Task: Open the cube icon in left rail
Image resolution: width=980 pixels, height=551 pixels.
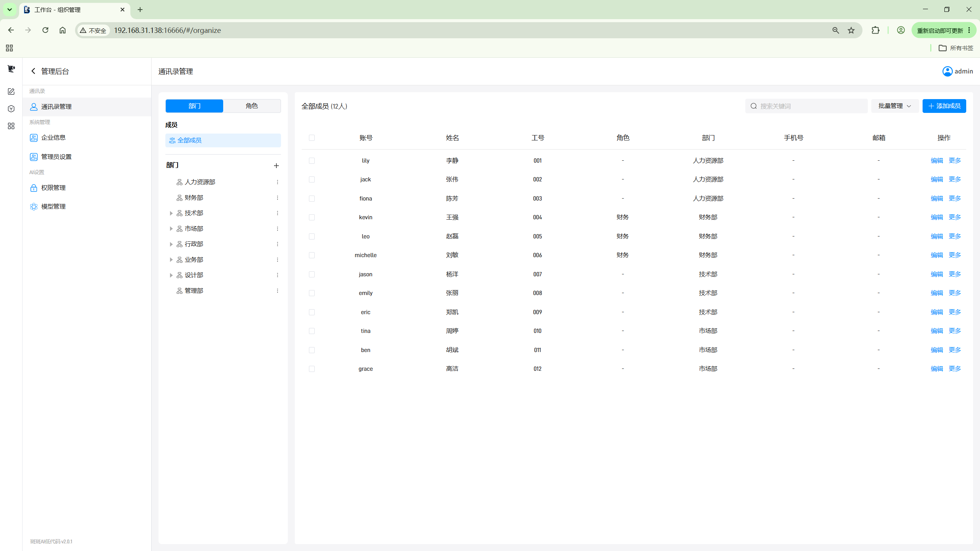Action: (11, 109)
